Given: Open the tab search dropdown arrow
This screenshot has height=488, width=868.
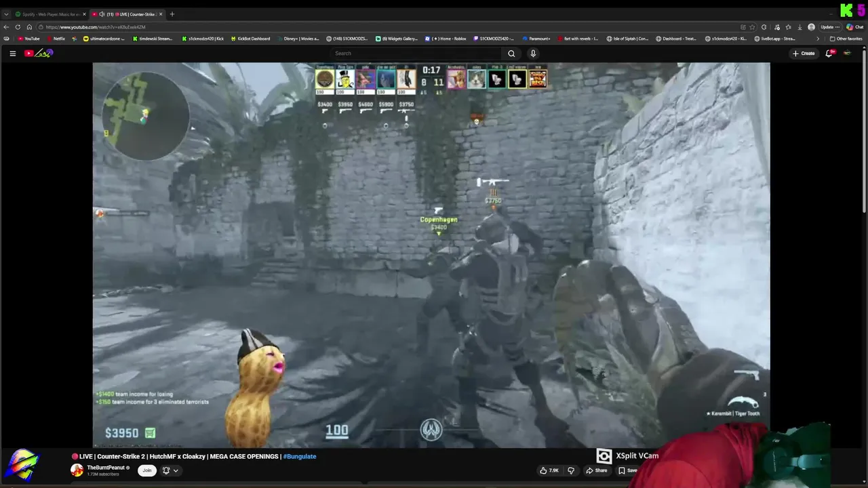Looking at the screenshot, I should (x=6, y=14).
